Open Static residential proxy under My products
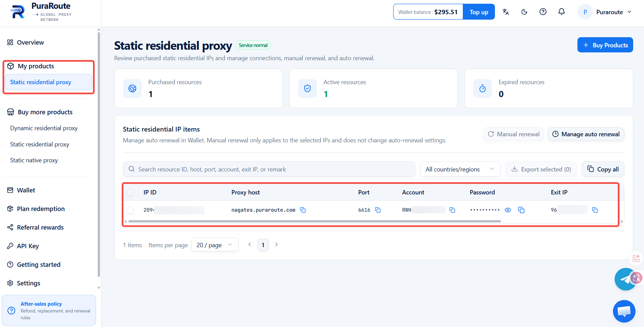The height and width of the screenshot is (327, 644). (48, 82)
